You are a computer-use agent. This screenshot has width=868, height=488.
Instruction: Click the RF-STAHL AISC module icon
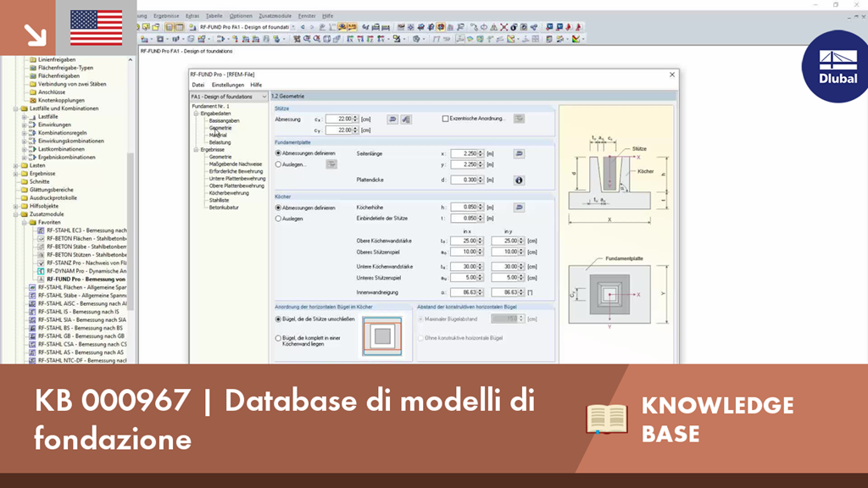(32, 304)
